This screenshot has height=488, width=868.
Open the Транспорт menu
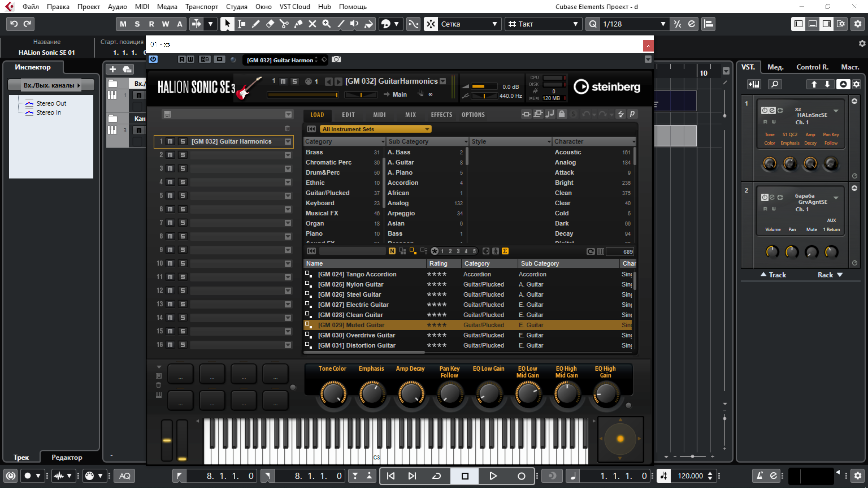201,6
